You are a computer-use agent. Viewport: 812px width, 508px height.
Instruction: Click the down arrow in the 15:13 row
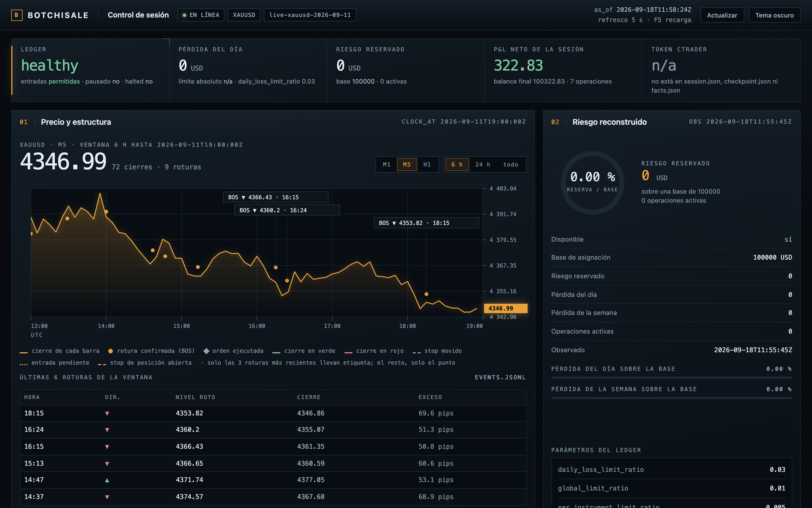click(x=107, y=463)
